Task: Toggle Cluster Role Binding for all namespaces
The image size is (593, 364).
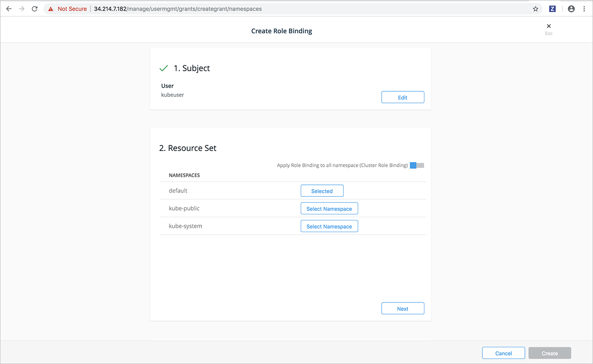Action: [x=417, y=165]
